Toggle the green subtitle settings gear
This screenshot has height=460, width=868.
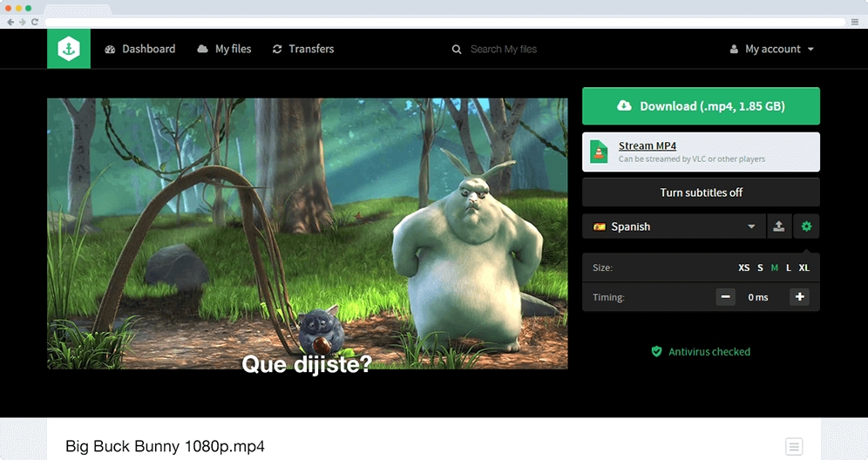pyautogui.click(x=806, y=227)
